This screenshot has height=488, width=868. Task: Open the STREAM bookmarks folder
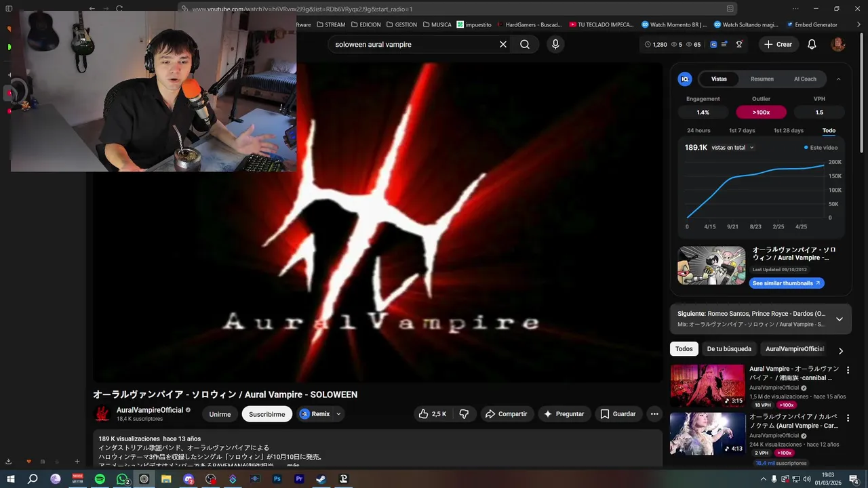coord(330,25)
